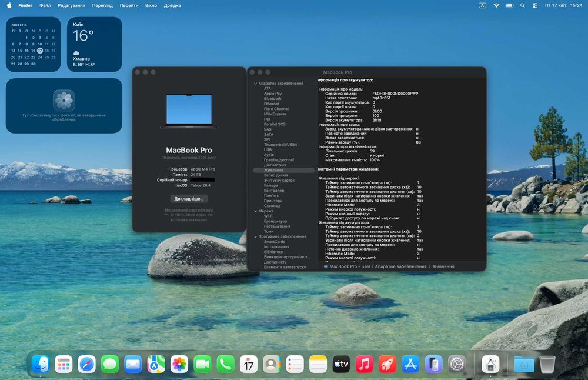Open the App Store in the Dock

[x=410, y=364]
